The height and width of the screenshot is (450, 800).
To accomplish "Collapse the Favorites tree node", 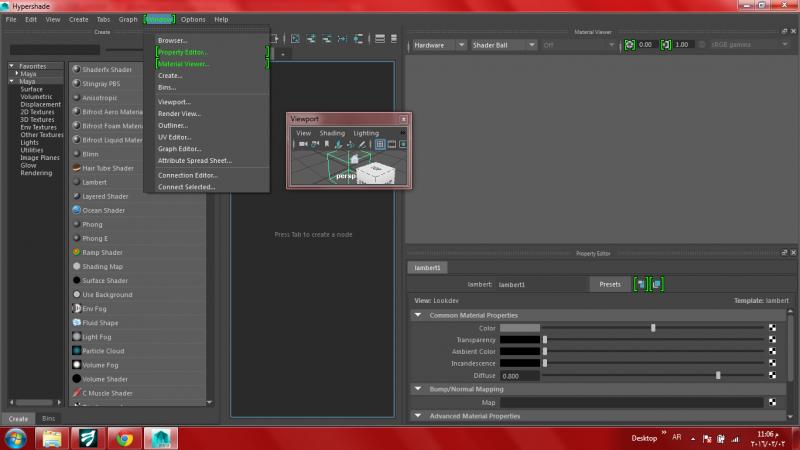I will [x=11, y=66].
